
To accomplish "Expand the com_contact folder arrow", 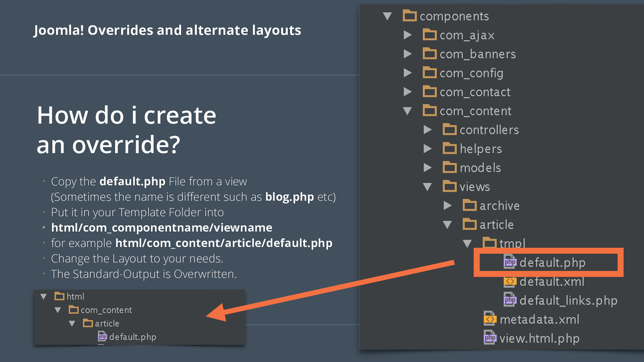I will point(408,91).
